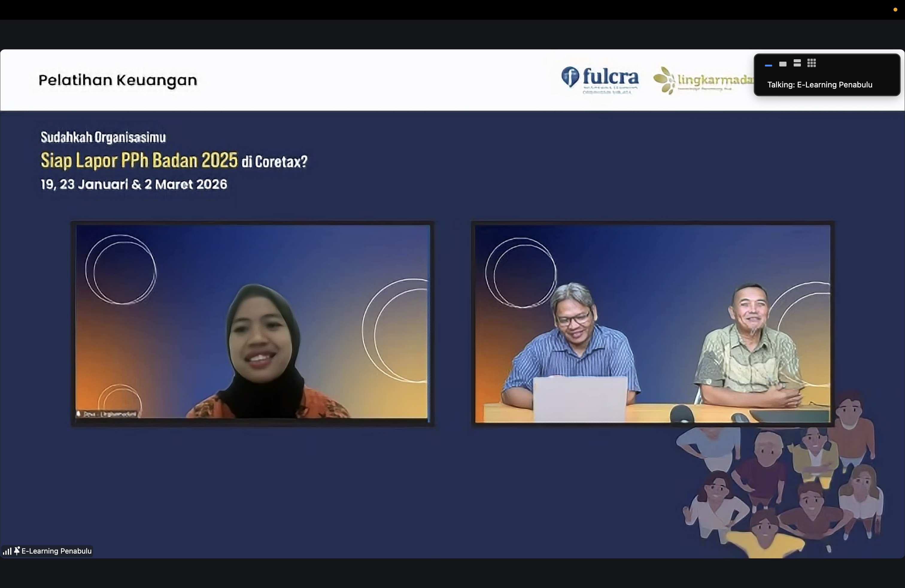This screenshot has width=905, height=588.
Task: Switch to Active Speaker view
Action: click(x=783, y=63)
